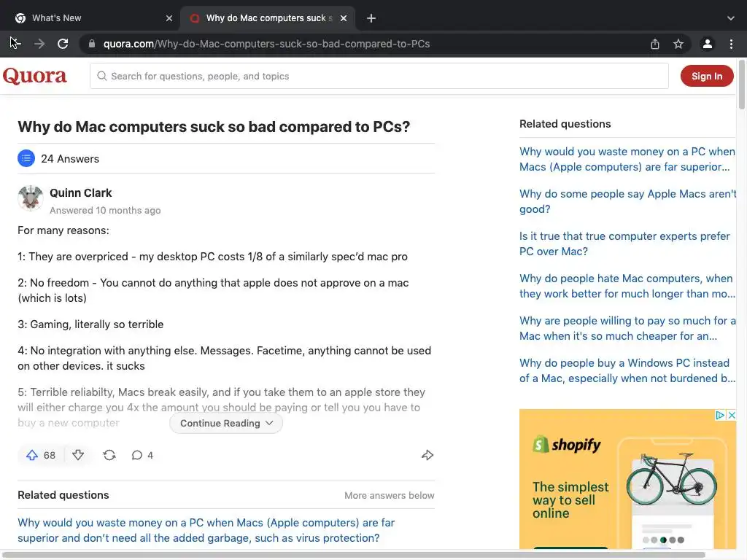Open Why are people willing to pay link

coord(627,329)
